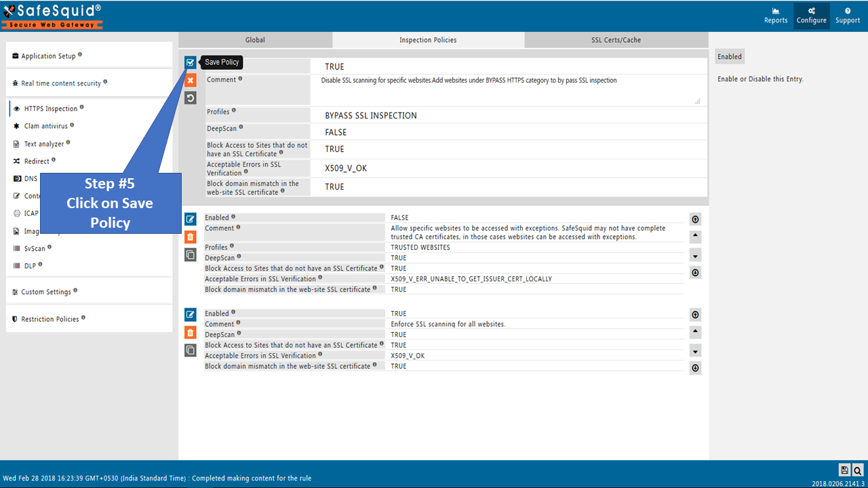Viewport: 868px width, 488px height.
Task: Click in the Comment text area
Action: click(x=509, y=89)
